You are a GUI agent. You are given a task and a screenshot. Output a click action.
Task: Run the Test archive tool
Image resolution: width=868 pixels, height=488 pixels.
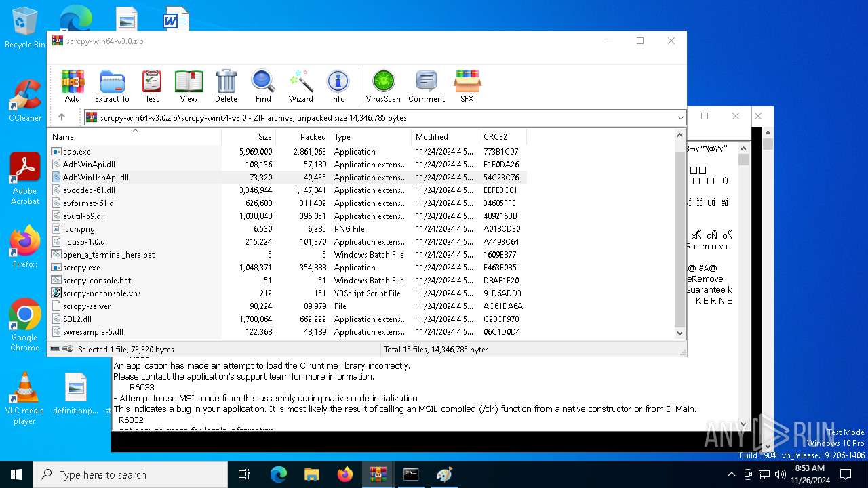point(152,86)
